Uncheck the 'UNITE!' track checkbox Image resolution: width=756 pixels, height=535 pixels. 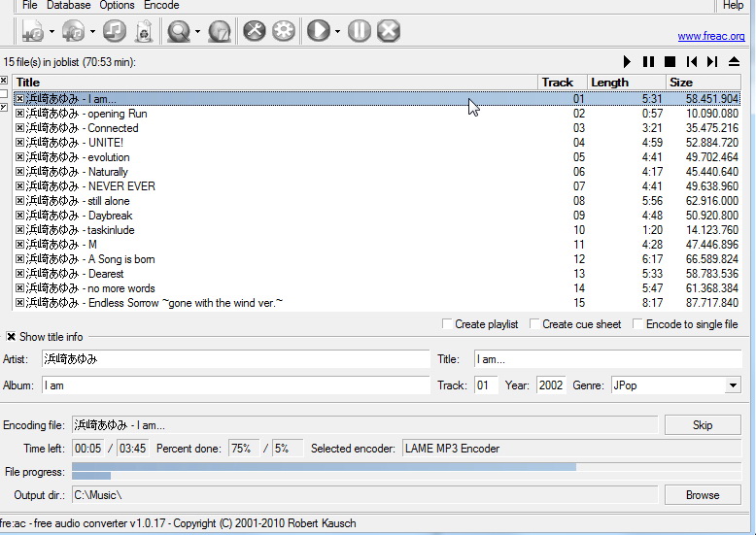[x=19, y=143]
